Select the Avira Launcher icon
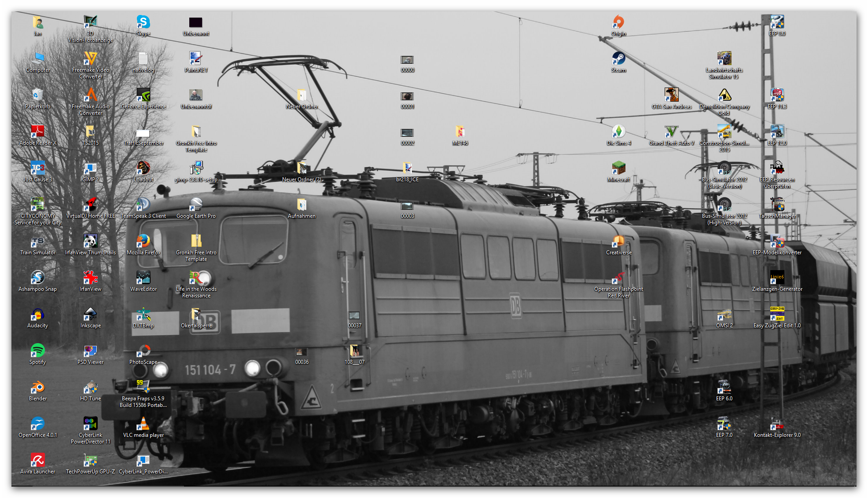Screen dimensions: 868x498 pos(37,460)
